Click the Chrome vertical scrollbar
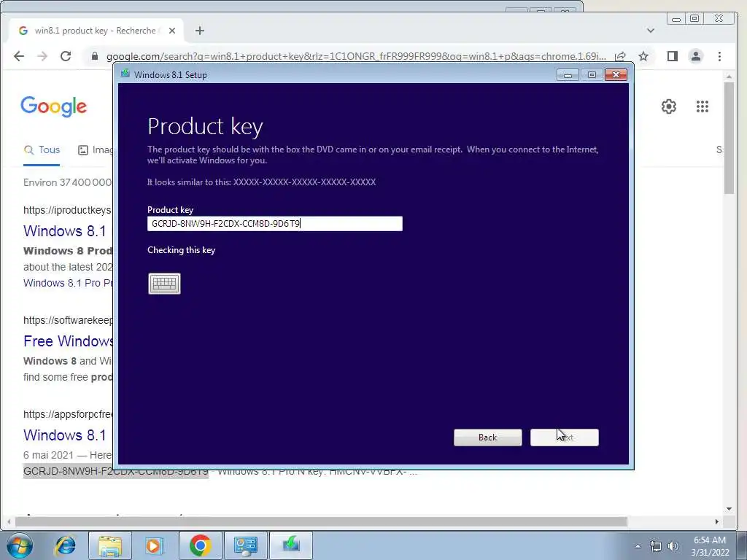The width and height of the screenshot is (747, 560). click(729, 138)
